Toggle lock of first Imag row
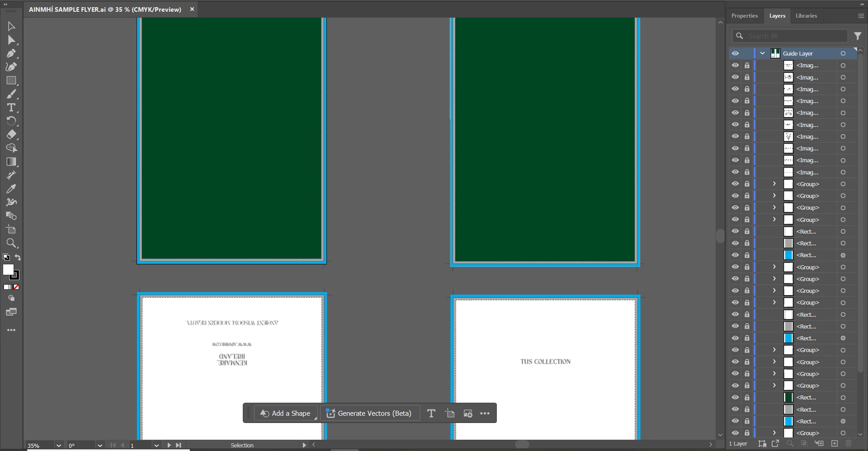This screenshot has height=451, width=868. pyautogui.click(x=747, y=66)
